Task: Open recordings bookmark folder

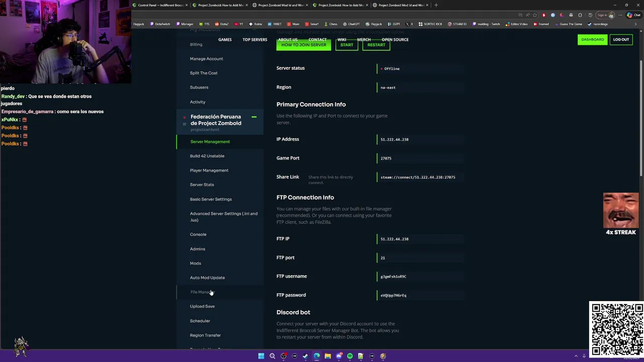Action: pos(598,24)
